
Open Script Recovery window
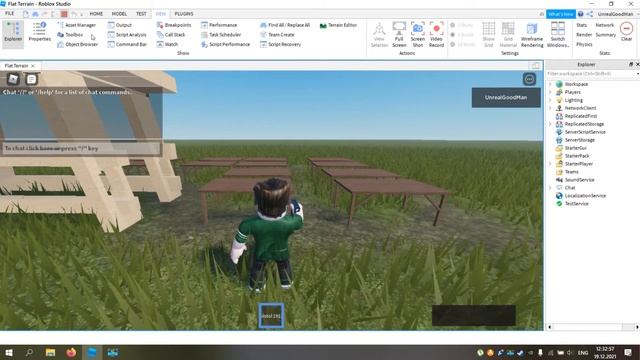click(280, 44)
